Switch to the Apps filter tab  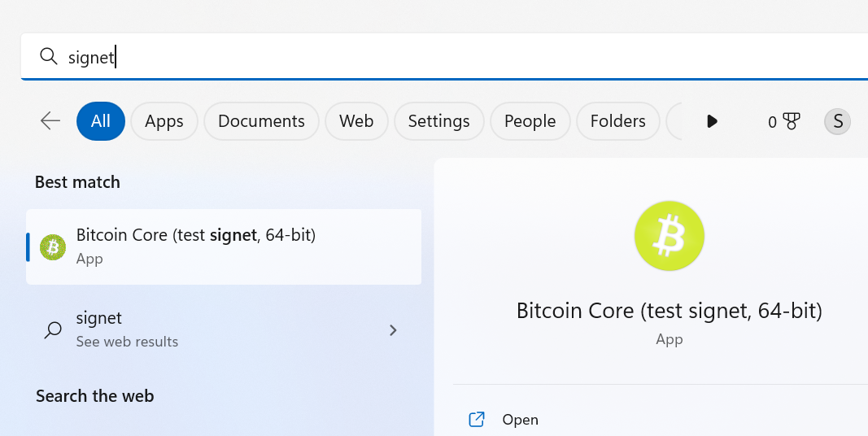pos(164,120)
